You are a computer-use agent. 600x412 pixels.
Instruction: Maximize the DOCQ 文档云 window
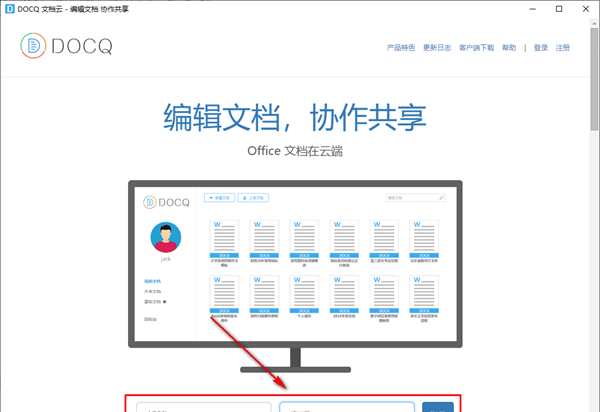(559, 9)
